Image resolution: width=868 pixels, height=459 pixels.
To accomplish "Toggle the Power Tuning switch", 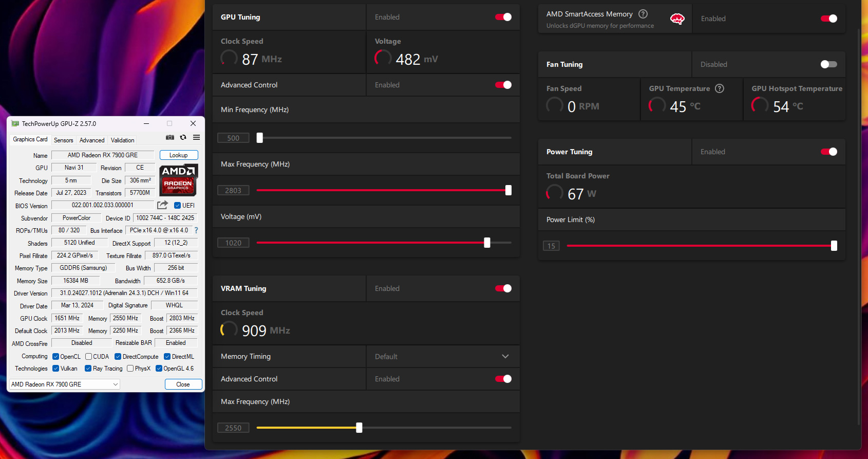I will (829, 152).
